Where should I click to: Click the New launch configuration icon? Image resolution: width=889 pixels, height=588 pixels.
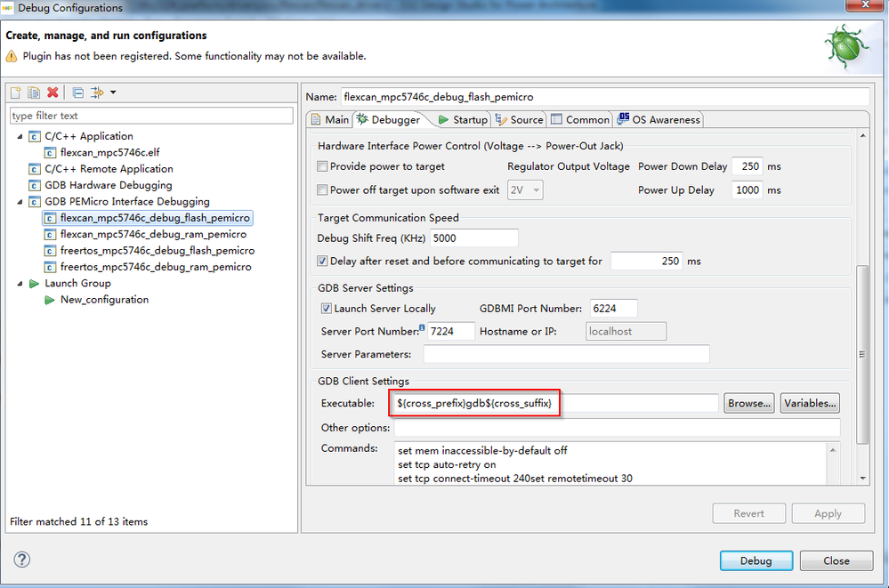tap(16, 93)
